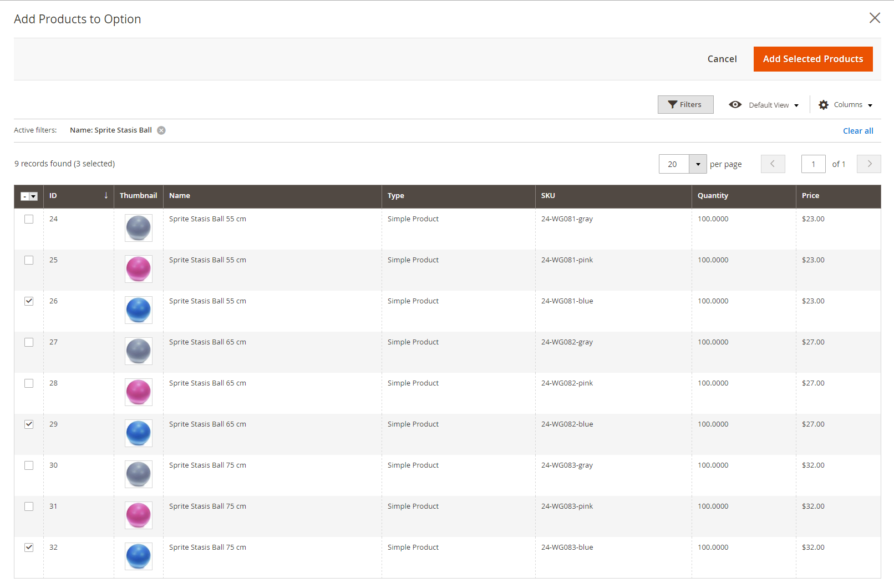Remove the Sprite Stasis Ball name filter

(x=161, y=130)
